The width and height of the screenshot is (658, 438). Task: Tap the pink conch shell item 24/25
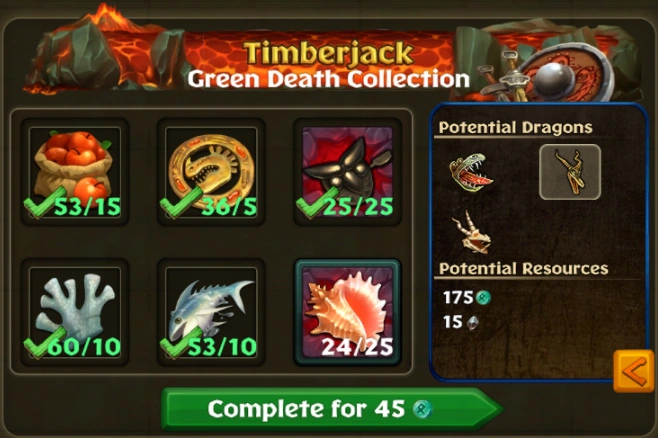347,312
